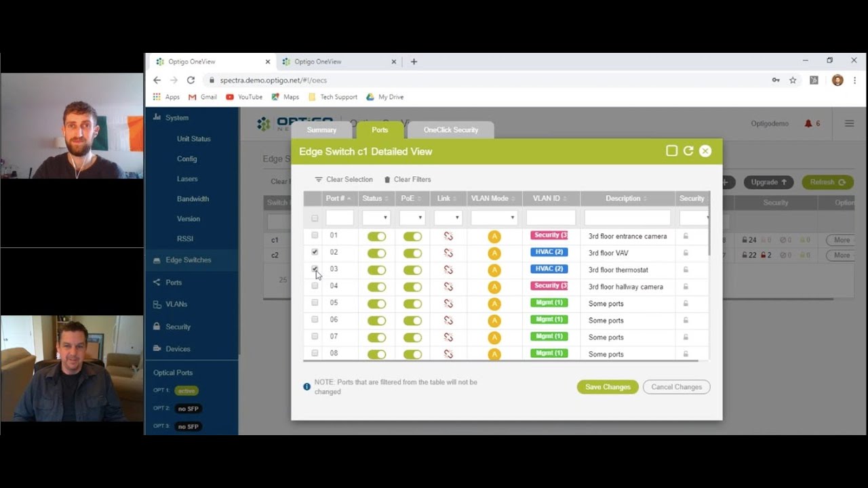This screenshot has width=868, height=488.
Task: Open the Status filter dropdown
Action: click(376, 218)
